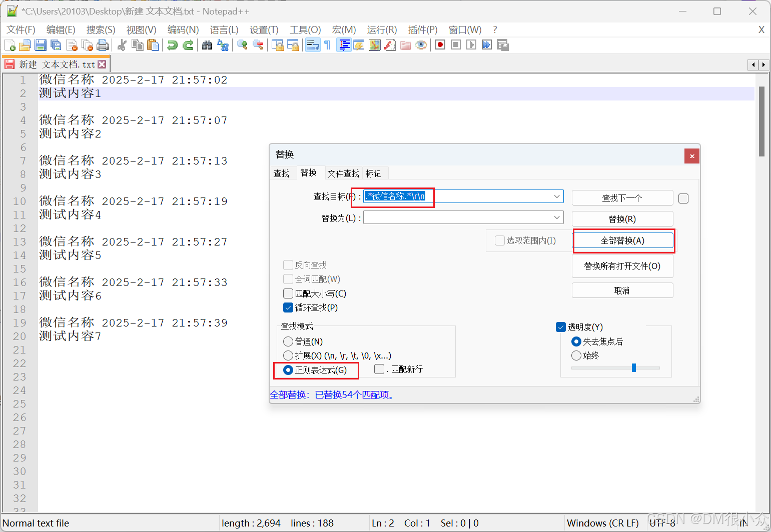This screenshot has width=771, height=532.
Task: Create a new file with toolbar icon
Action: coord(10,45)
